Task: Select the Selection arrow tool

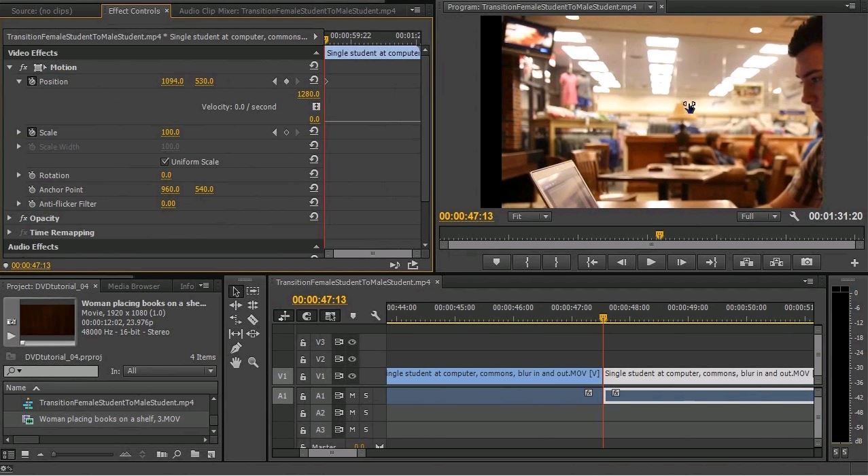Action: pos(236,291)
